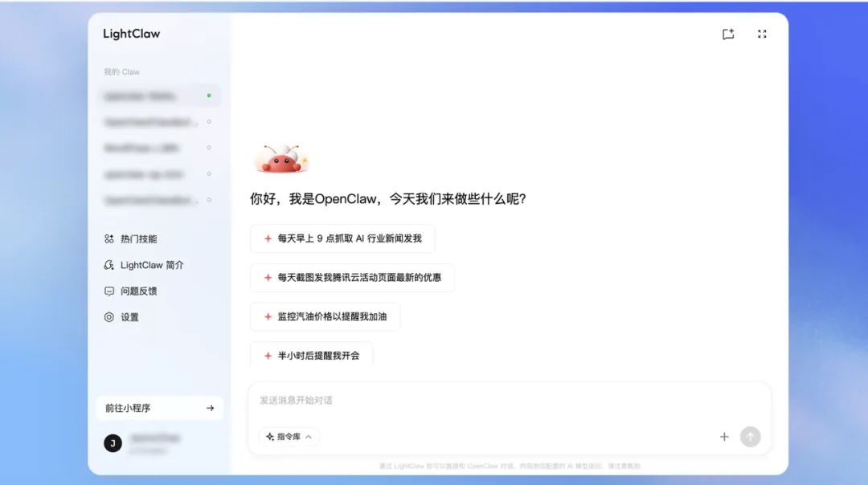Click the J user avatar
Screen dimensions: 868x485
pyautogui.click(x=113, y=443)
